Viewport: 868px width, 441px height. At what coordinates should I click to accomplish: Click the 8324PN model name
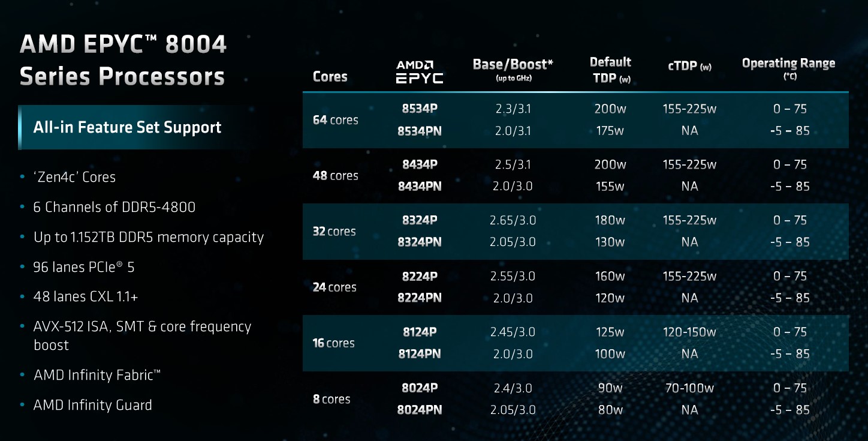pos(420,242)
